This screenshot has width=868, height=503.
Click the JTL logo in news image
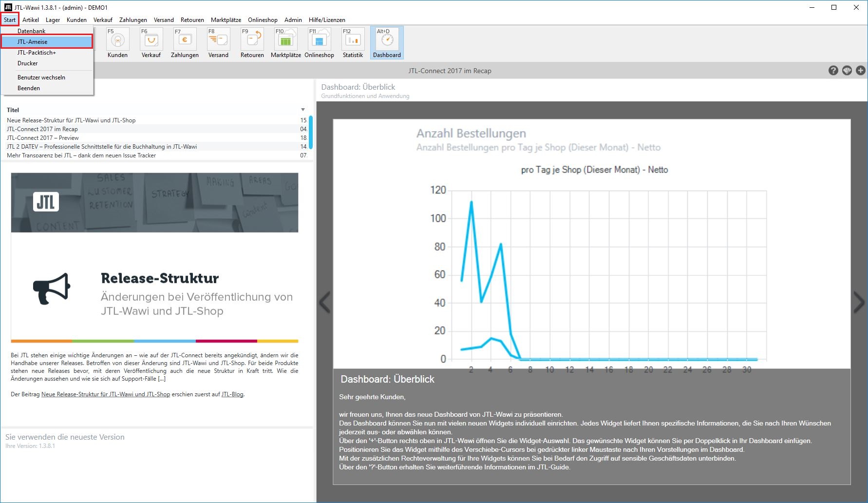coord(46,202)
